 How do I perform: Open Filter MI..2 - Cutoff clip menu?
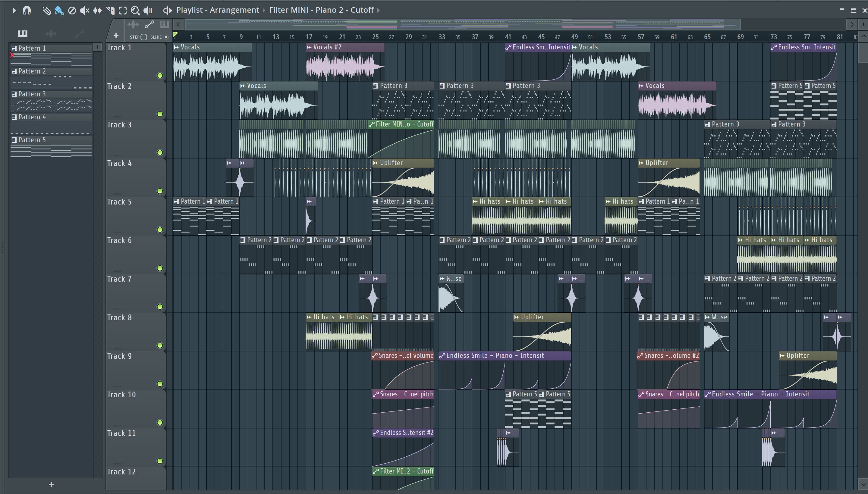coord(376,471)
